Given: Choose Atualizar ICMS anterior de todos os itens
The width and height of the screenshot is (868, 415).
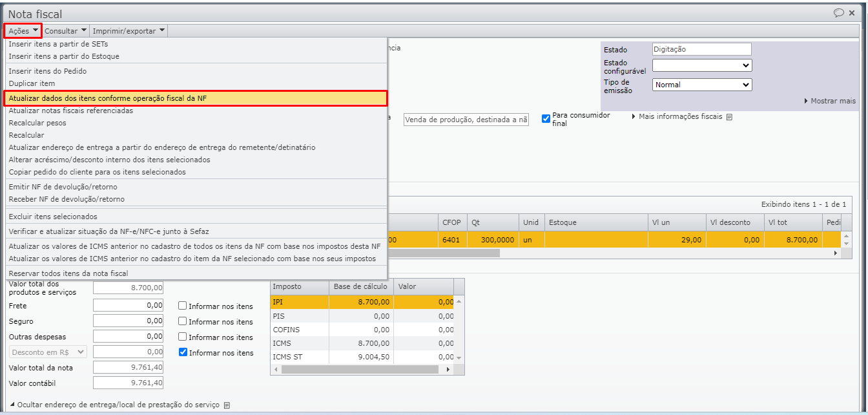Looking at the screenshot, I should click(196, 246).
